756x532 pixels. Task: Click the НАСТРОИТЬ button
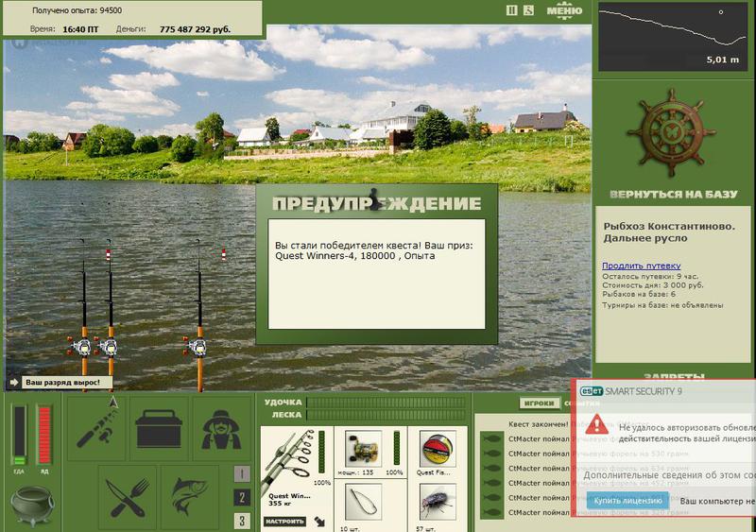point(285,522)
